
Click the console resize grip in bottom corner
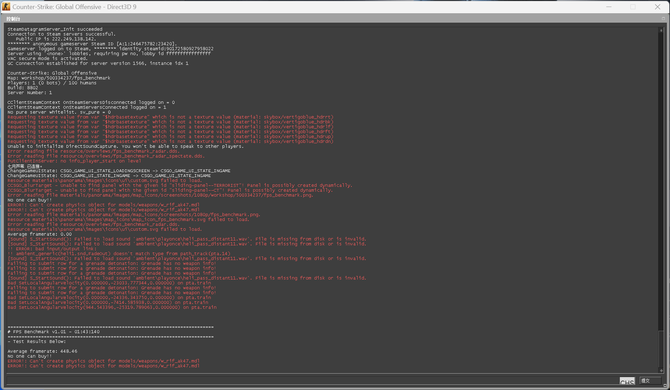[664, 385]
